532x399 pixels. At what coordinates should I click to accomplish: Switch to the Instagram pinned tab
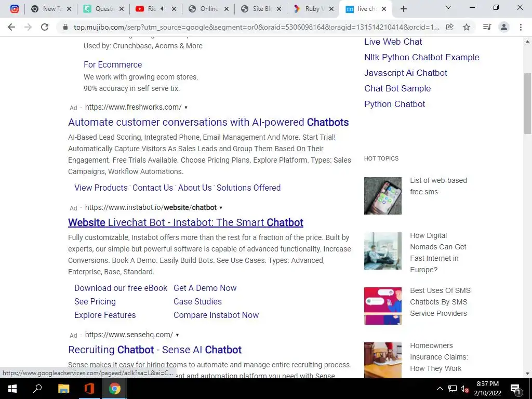pos(14,9)
